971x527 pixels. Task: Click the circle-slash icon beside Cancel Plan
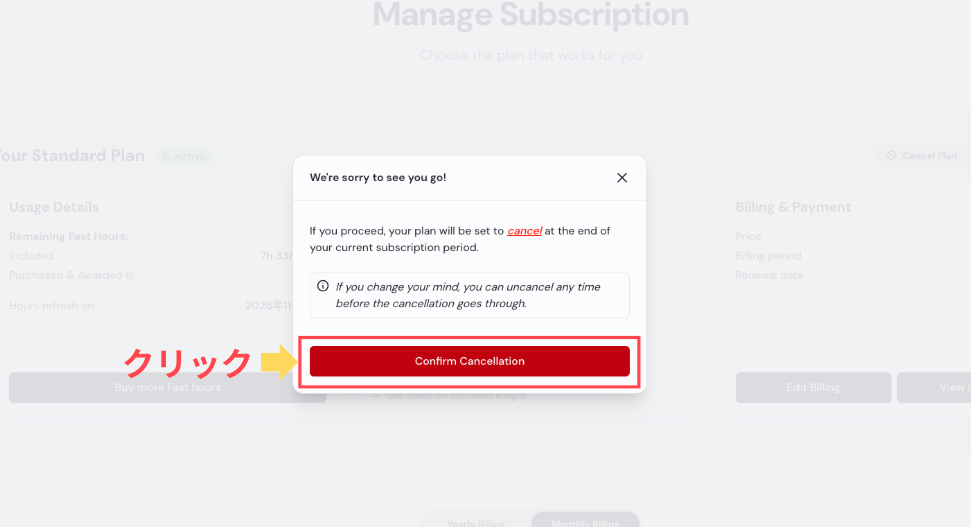point(891,156)
